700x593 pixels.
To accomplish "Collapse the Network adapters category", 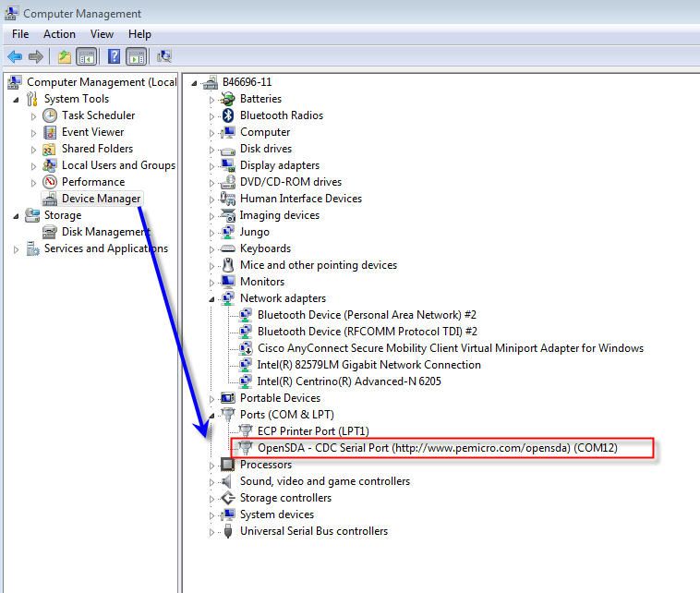I will (x=211, y=299).
